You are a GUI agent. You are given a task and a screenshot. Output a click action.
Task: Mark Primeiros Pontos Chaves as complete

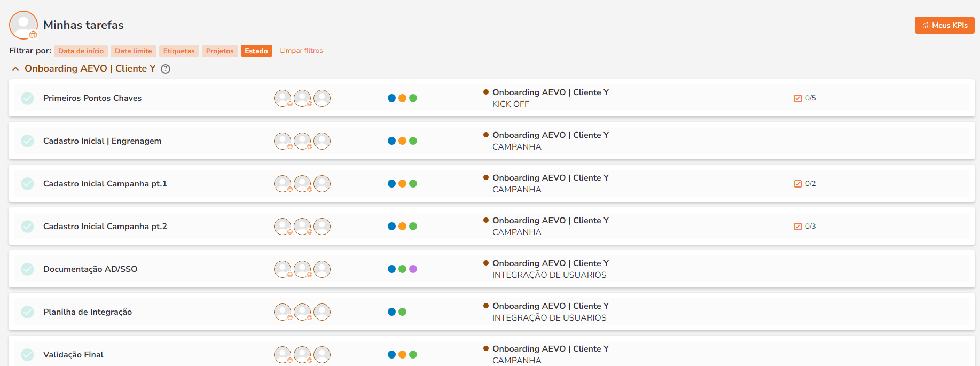tap(27, 98)
